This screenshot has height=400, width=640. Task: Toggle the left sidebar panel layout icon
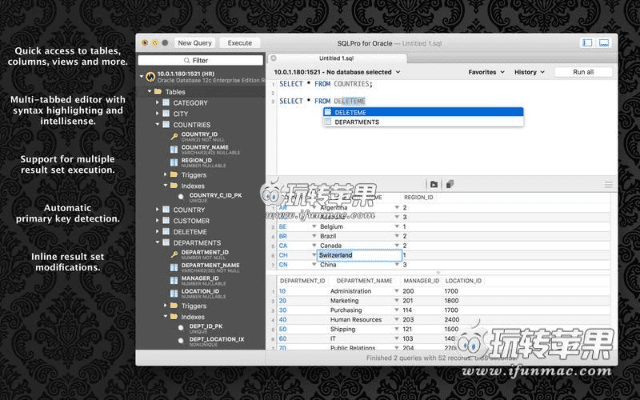(x=588, y=43)
